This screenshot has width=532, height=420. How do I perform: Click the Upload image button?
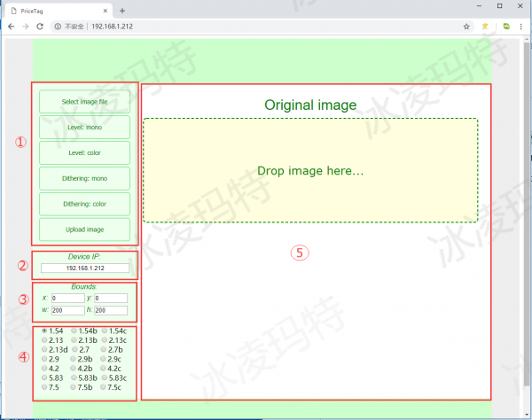tap(85, 229)
